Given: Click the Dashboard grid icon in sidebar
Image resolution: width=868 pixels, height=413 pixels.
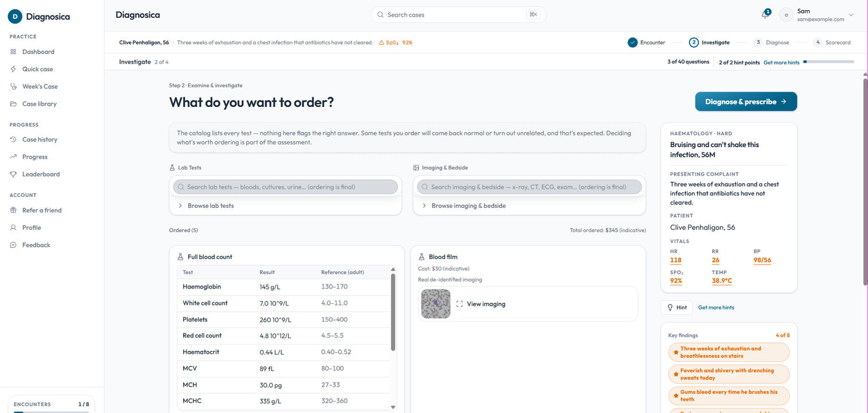Looking at the screenshot, I should click(x=14, y=52).
